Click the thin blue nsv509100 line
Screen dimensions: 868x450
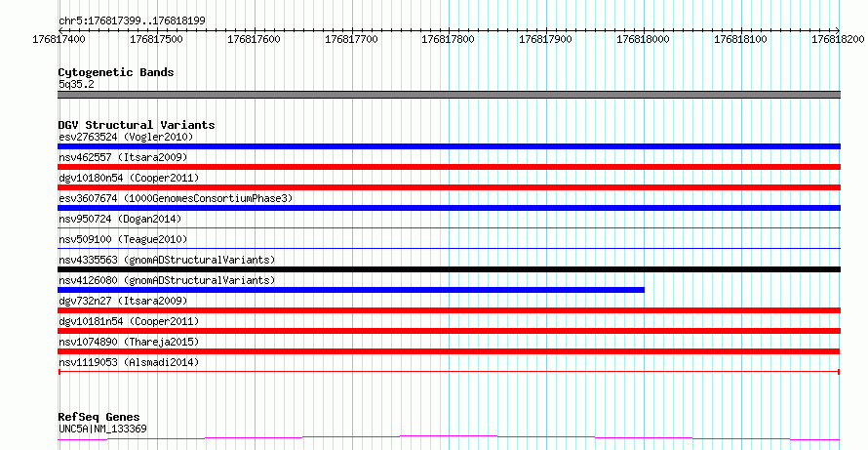click(449, 248)
